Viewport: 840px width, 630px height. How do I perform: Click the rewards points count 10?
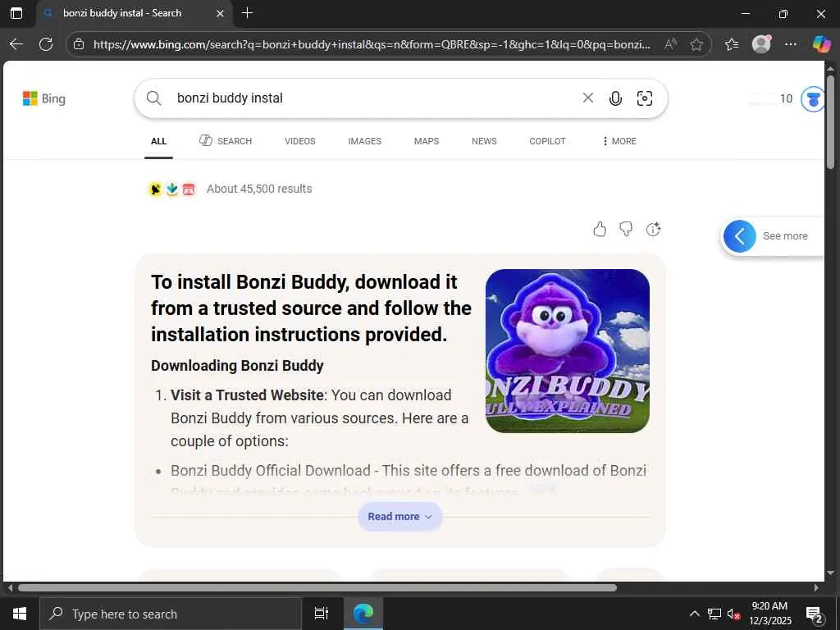[x=786, y=98]
